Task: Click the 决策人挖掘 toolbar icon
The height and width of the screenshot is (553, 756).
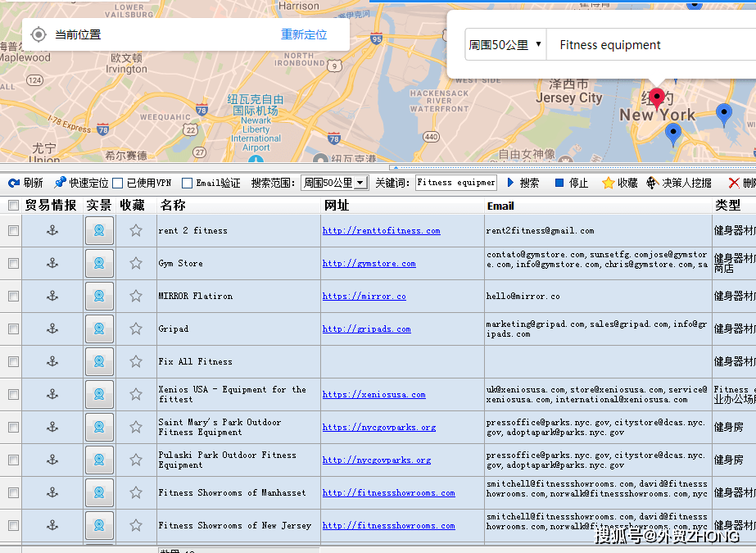Action: pos(652,183)
